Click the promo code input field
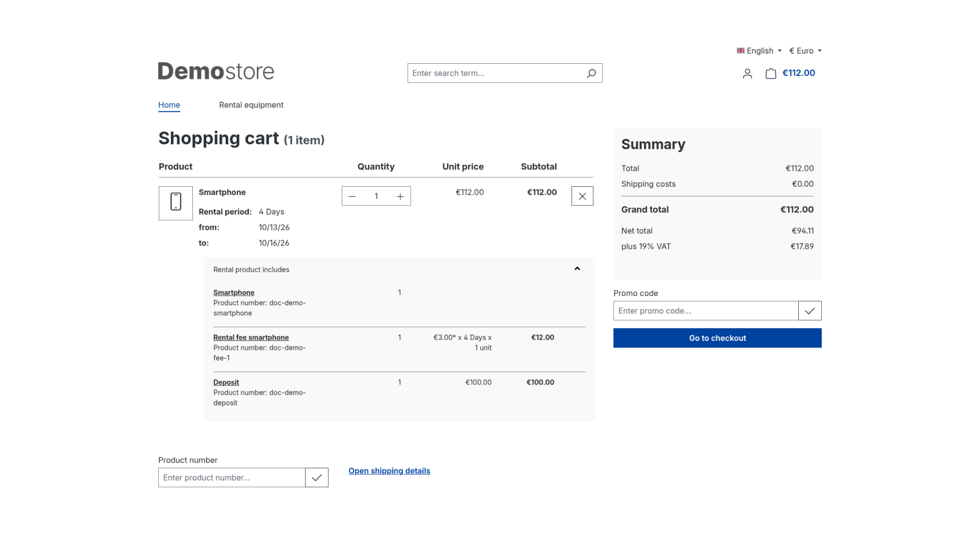The height and width of the screenshot is (551, 980). 706,311
